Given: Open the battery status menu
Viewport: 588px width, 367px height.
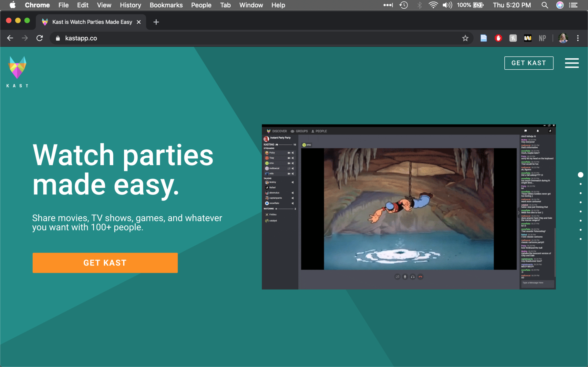Looking at the screenshot, I should [470, 5].
